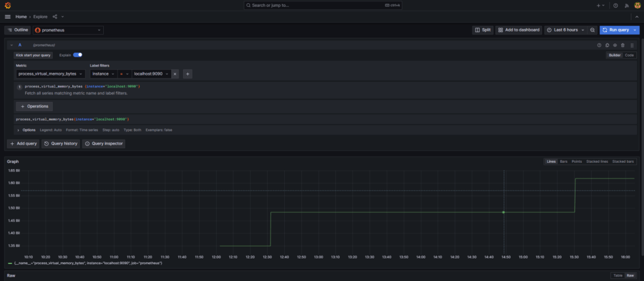Add a new label filter with plus
This screenshot has width=644, height=281.
tap(187, 74)
